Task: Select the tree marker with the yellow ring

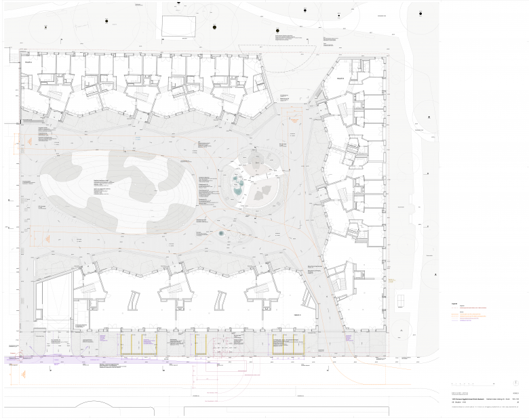Action: pyautogui.click(x=215, y=28)
